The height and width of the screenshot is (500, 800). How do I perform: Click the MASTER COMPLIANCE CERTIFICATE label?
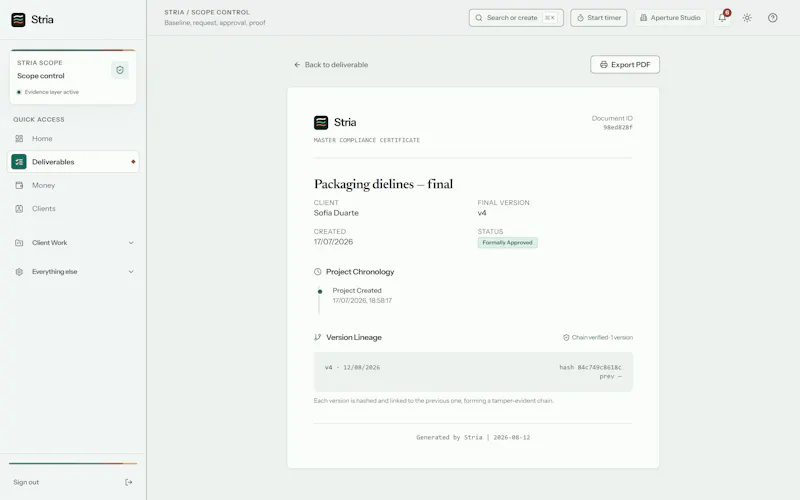pyautogui.click(x=367, y=140)
